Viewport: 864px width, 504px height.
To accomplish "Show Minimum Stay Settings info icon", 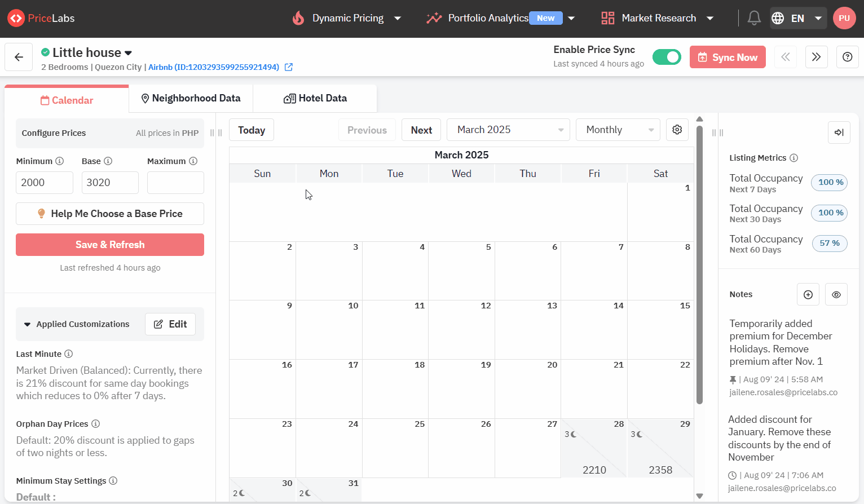I will click(113, 481).
